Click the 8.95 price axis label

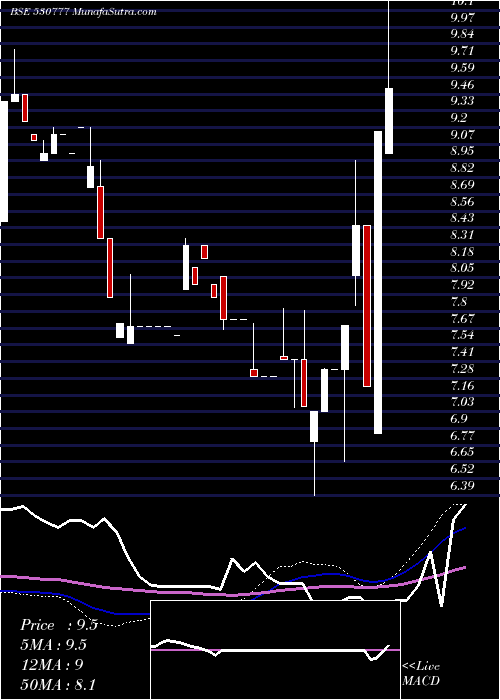[462, 151]
